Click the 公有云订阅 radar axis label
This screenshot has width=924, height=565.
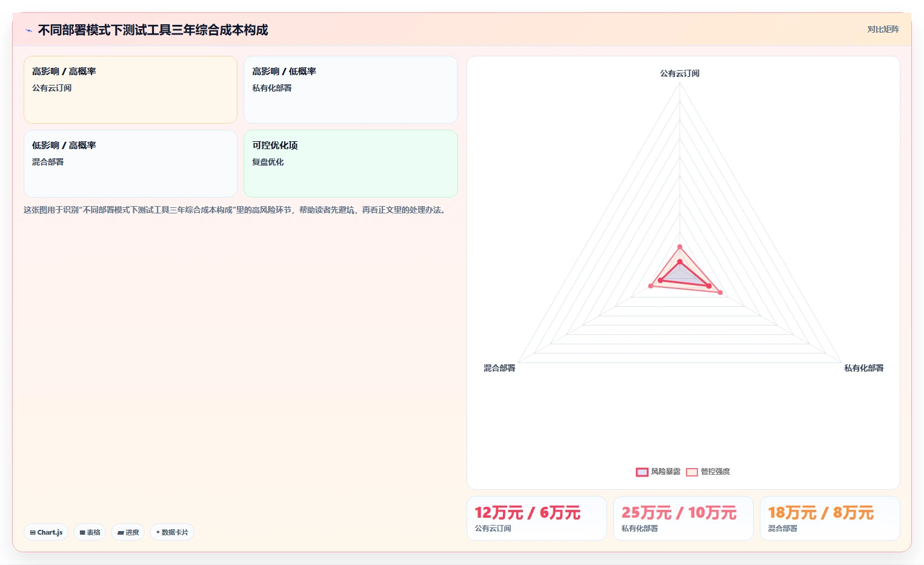click(x=680, y=73)
